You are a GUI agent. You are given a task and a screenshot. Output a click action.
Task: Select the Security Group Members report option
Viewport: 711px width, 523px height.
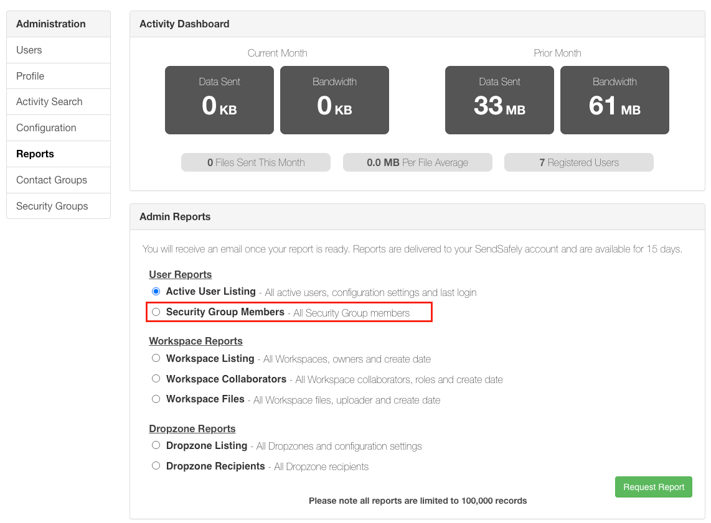(x=156, y=312)
